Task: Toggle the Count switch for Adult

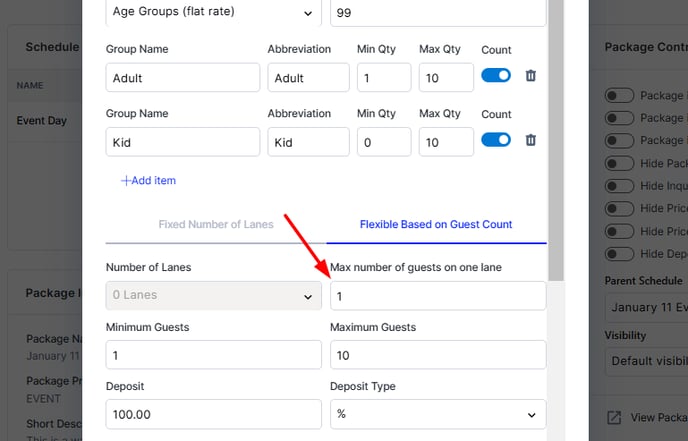Action: 496,75
